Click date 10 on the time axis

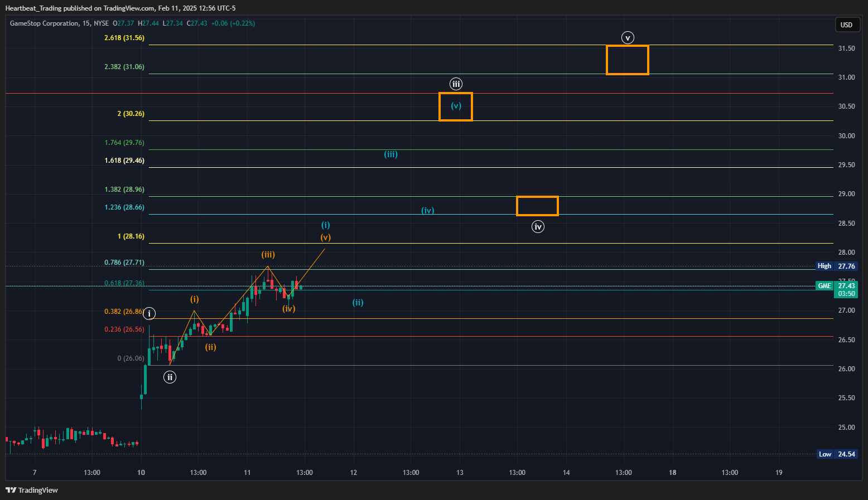click(x=141, y=473)
